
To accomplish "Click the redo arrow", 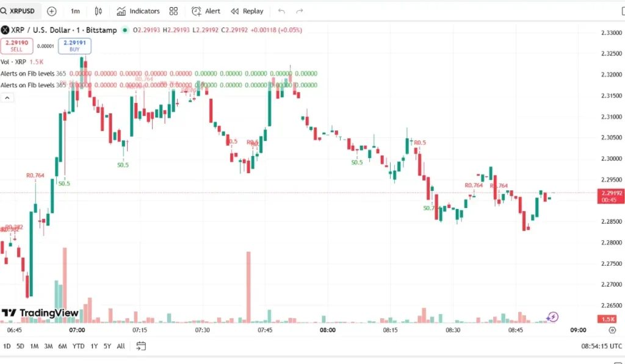I will 298,10.
